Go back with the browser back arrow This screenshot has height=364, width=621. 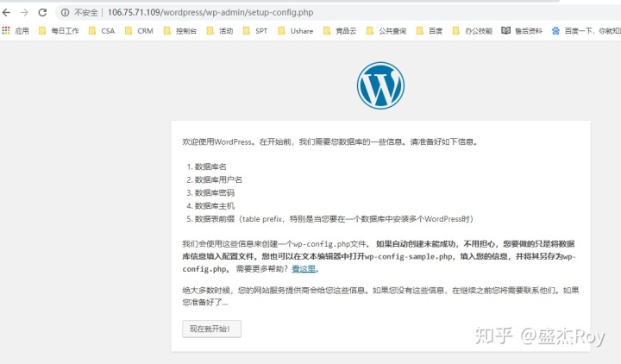[6, 13]
